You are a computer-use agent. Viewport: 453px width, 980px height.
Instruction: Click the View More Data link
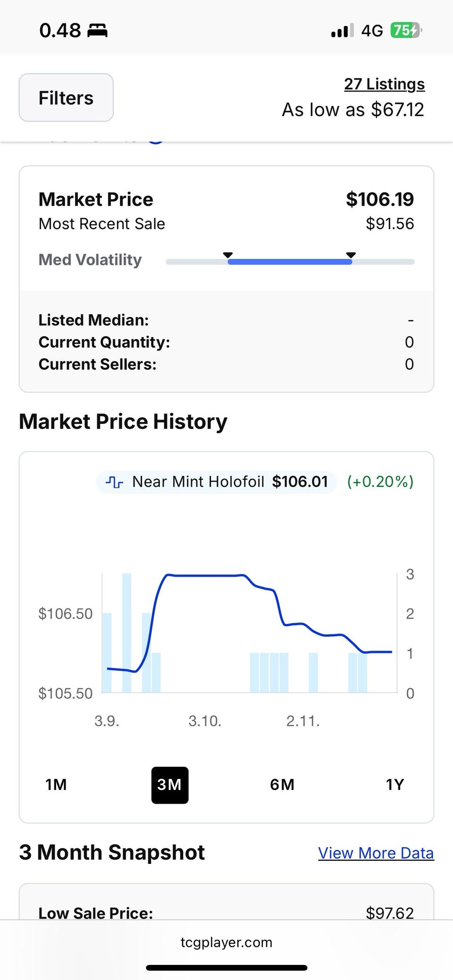(376, 853)
